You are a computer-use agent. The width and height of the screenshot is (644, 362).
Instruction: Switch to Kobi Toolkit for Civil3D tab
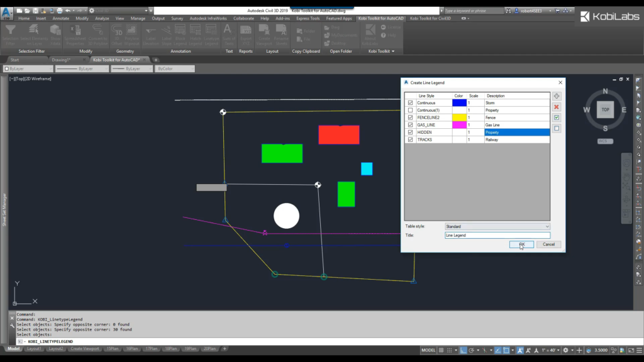coord(430,18)
